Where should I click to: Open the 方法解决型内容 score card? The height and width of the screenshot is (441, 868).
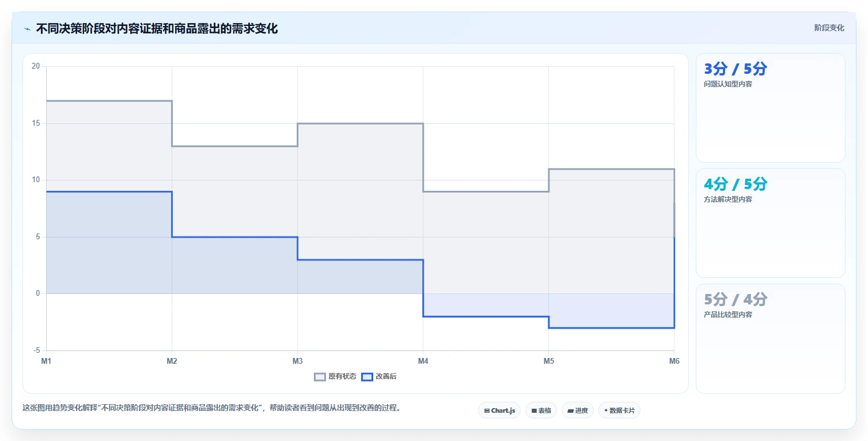[771, 223]
